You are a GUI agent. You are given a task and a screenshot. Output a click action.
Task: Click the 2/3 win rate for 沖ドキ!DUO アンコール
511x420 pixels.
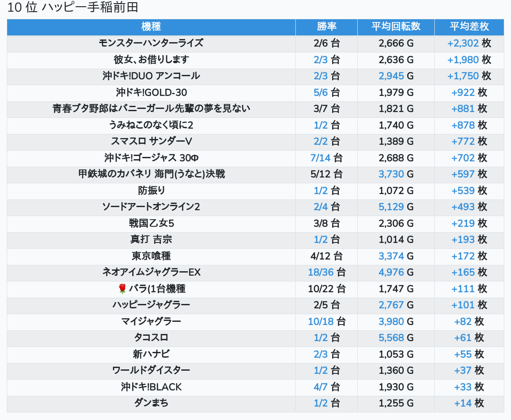pyautogui.click(x=320, y=76)
